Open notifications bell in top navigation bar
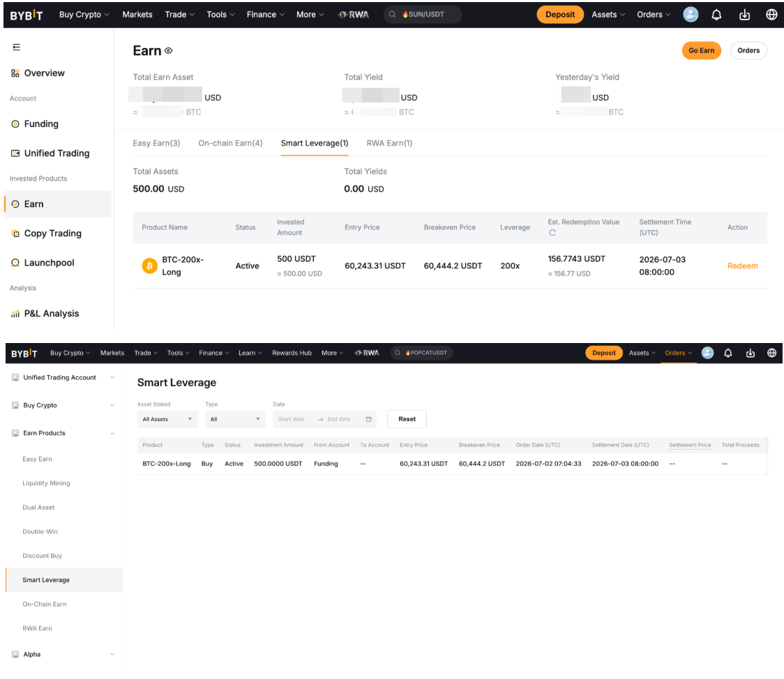784x679 pixels. [716, 15]
